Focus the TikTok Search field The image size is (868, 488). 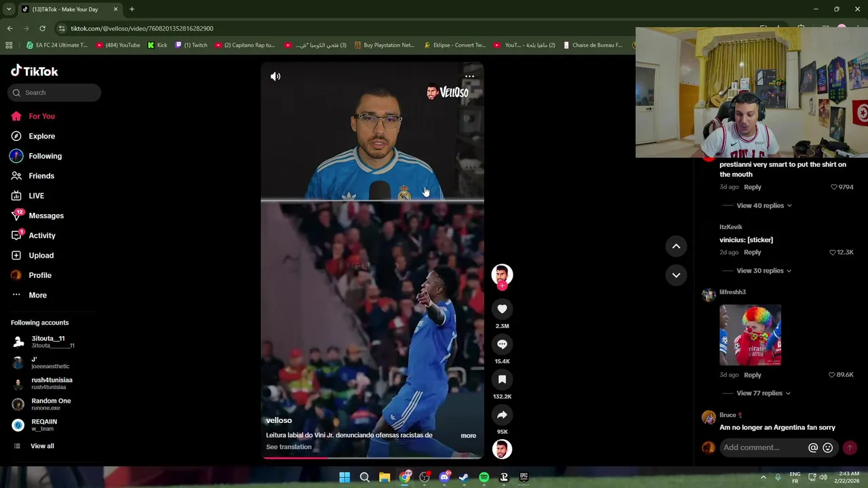pyautogui.click(x=54, y=93)
